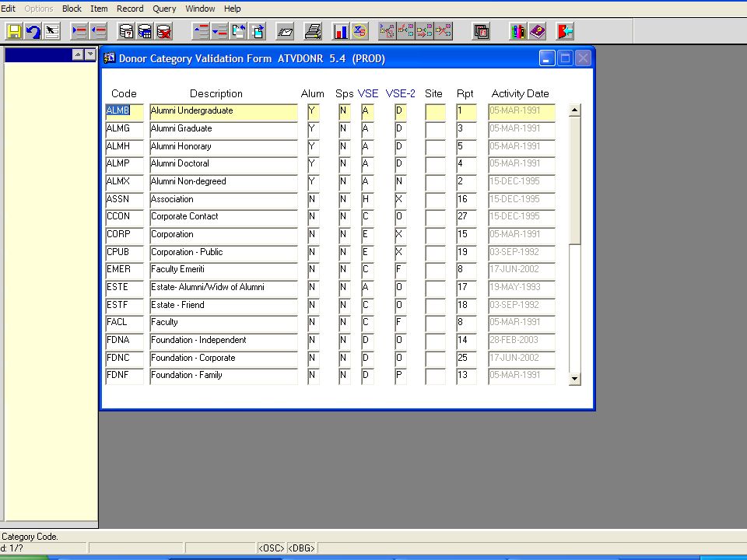Click the purple help book icon
The height and width of the screenshot is (560, 747).
538,31
